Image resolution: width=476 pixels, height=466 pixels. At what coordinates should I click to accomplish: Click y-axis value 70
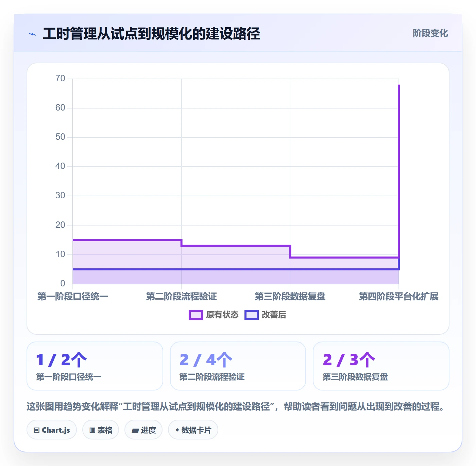[x=60, y=79]
